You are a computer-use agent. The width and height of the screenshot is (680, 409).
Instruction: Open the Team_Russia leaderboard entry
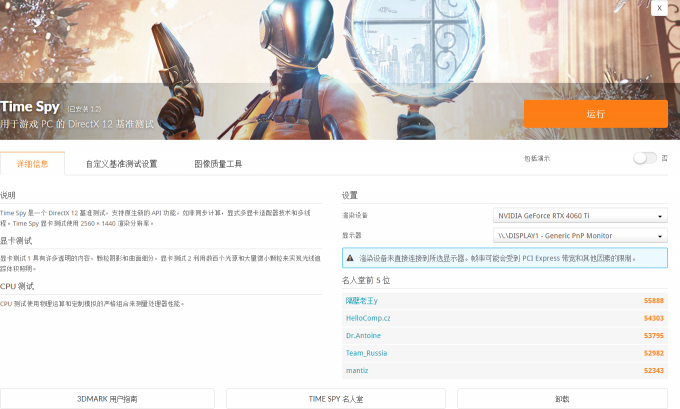366,353
